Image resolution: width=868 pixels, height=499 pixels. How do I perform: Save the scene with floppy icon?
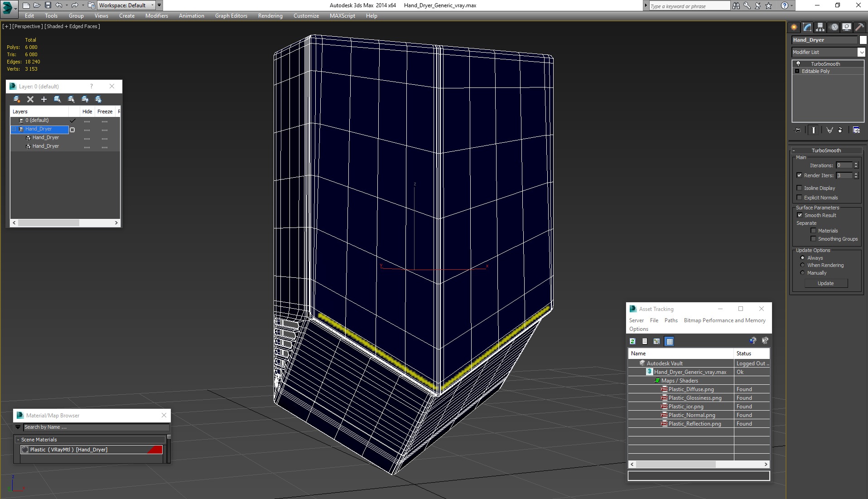click(48, 5)
